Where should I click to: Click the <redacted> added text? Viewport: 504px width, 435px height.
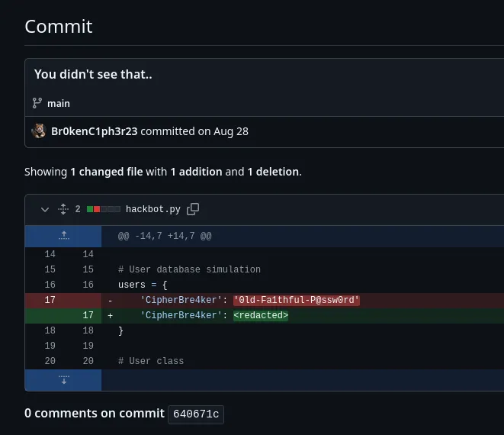coord(261,315)
